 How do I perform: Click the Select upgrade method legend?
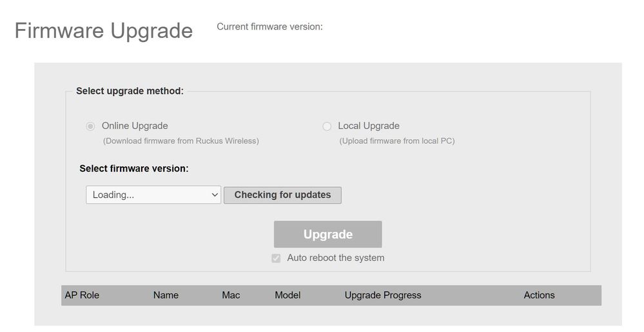[130, 91]
